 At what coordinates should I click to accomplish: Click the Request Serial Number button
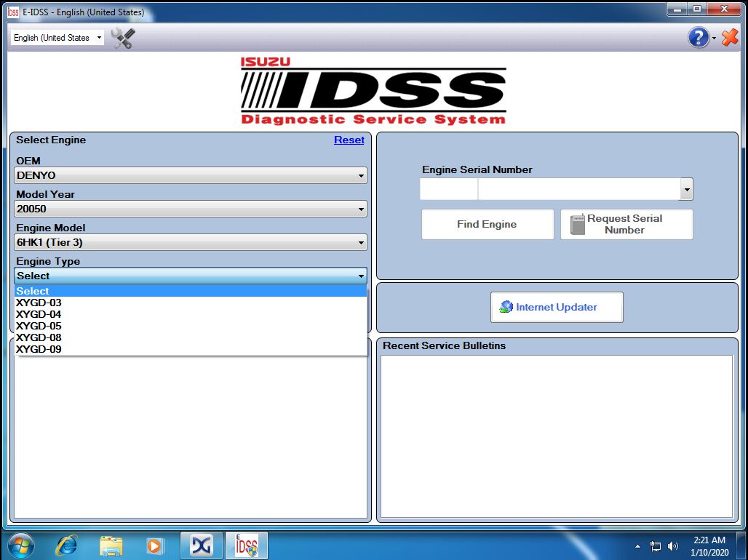[x=626, y=224]
